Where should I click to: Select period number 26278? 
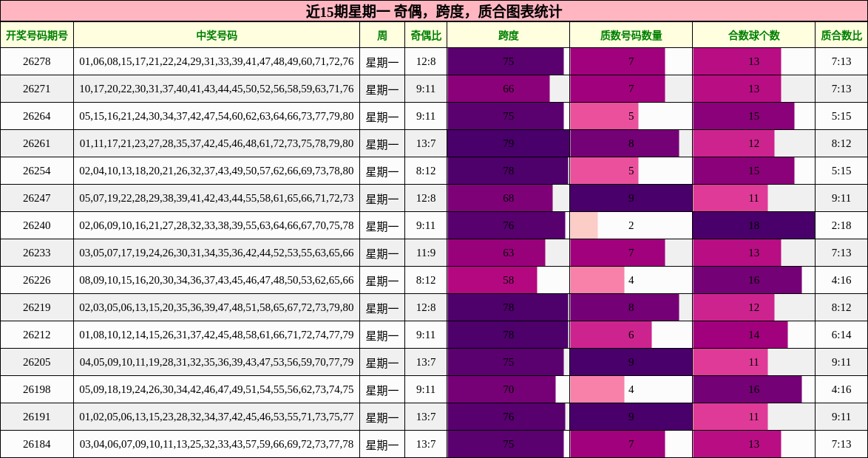[x=36, y=61]
